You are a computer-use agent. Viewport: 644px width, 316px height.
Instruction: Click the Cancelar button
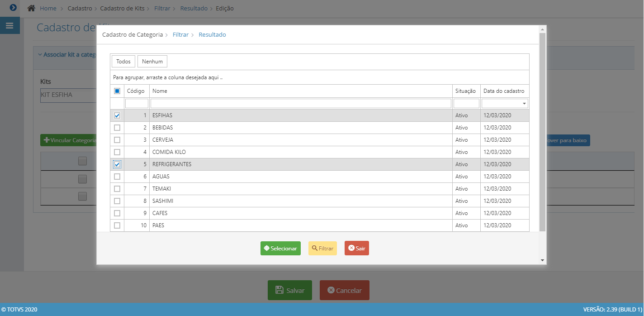tap(345, 290)
